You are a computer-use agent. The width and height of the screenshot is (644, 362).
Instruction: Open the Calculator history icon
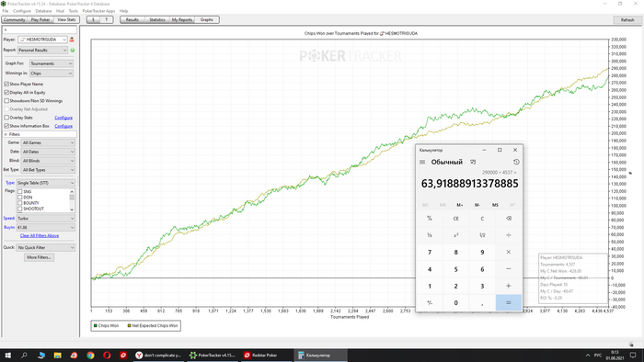point(516,162)
